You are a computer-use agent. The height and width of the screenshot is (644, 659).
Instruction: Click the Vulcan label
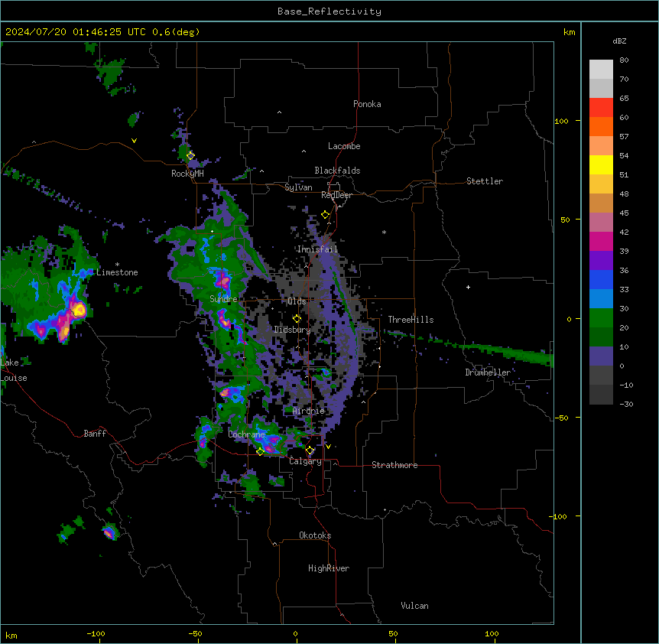tap(415, 606)
